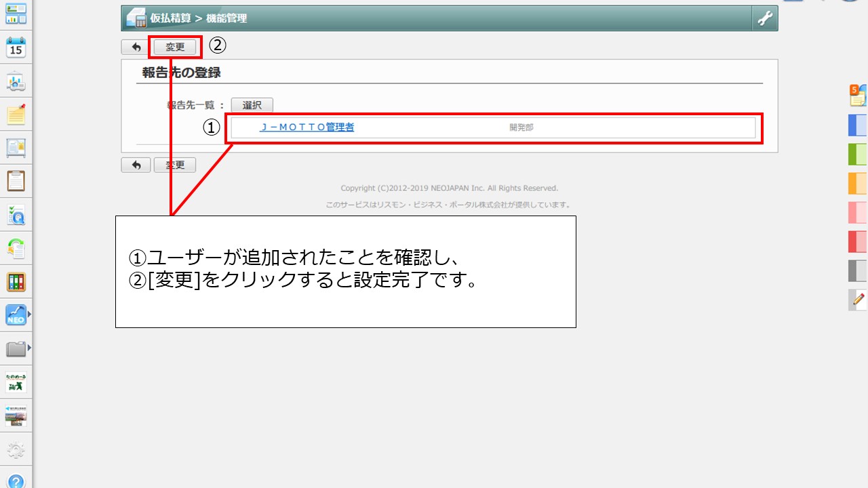Screen dimensions: 868x488
Task: Open the calendar icon showing 15
Action: point(16,47)
